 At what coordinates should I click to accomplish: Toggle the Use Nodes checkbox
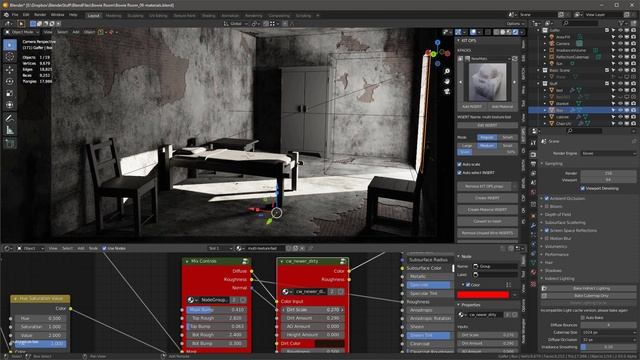(x=104, y=248)
